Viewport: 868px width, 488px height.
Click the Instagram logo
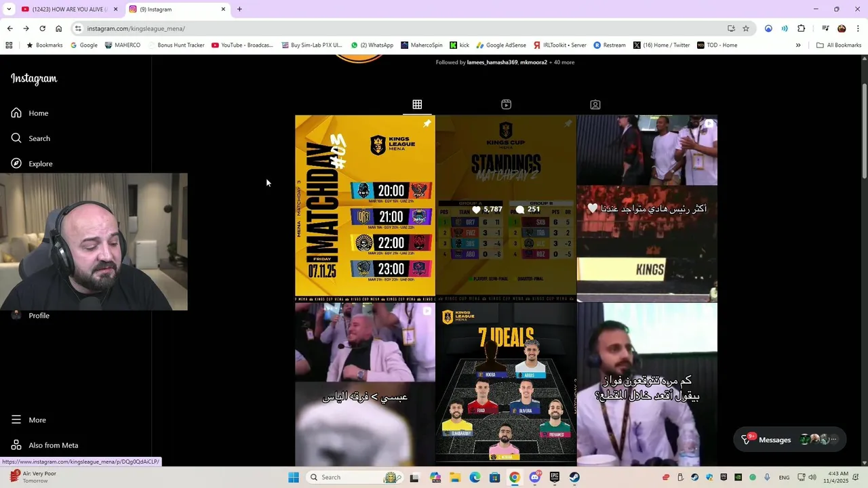[x=34, y=79]
